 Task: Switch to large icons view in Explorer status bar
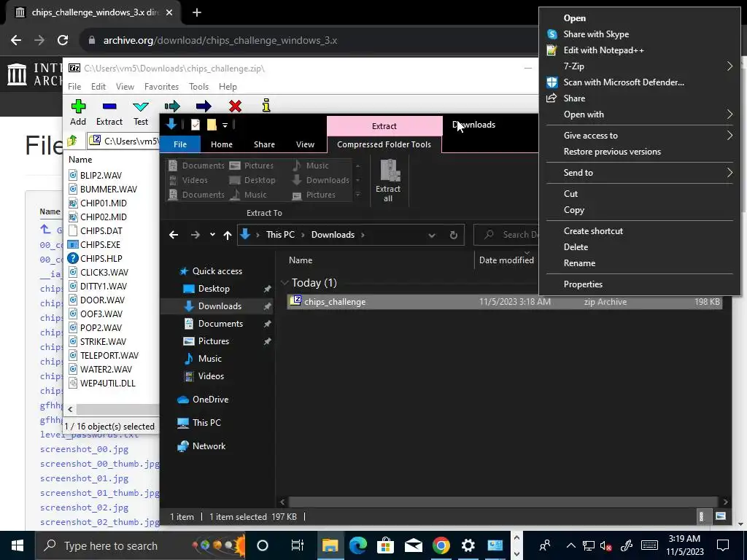(721, 517)
